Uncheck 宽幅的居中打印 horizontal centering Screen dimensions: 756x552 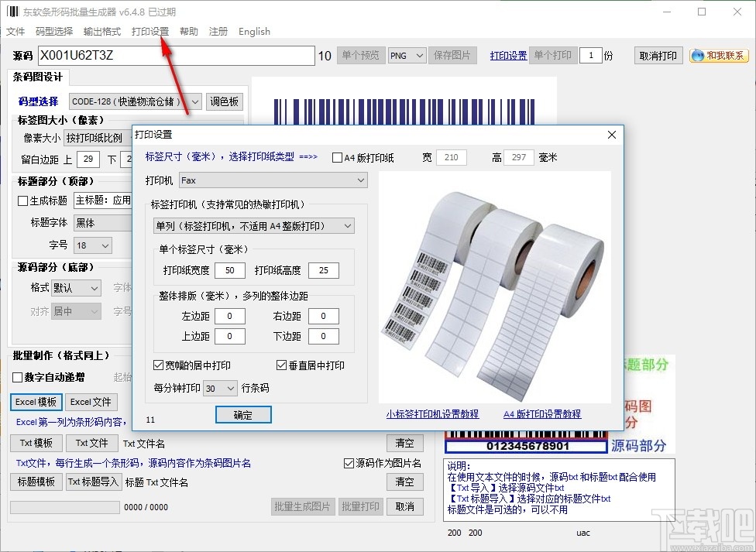click(158, 365)
